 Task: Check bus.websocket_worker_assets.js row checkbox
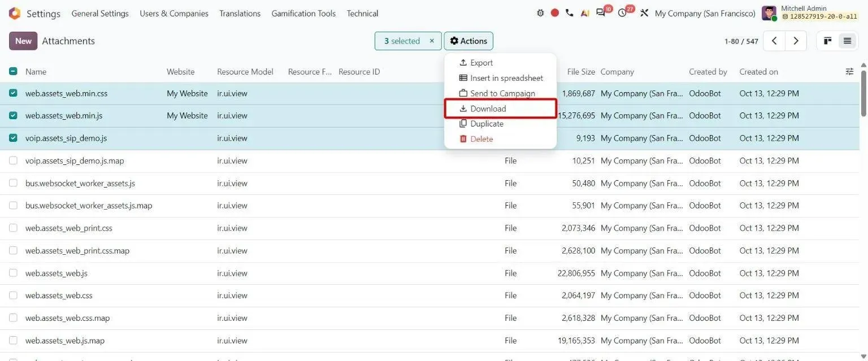pyautogui.click(x=13, y=183)
